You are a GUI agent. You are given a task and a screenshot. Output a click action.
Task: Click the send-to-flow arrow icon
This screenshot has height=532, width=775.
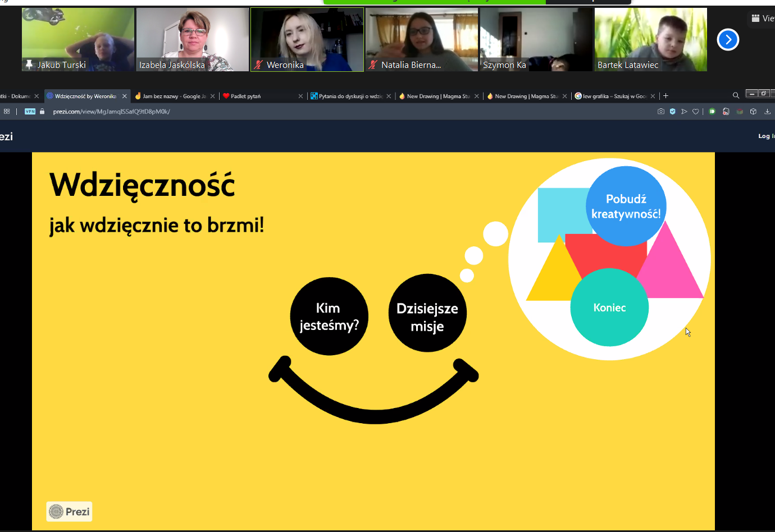point(684,112)
